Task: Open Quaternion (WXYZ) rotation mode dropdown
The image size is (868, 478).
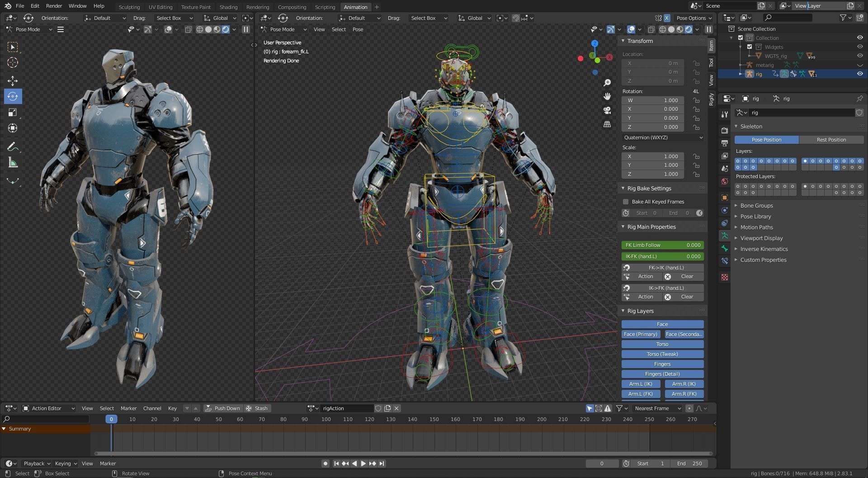Action: [663, 137]
